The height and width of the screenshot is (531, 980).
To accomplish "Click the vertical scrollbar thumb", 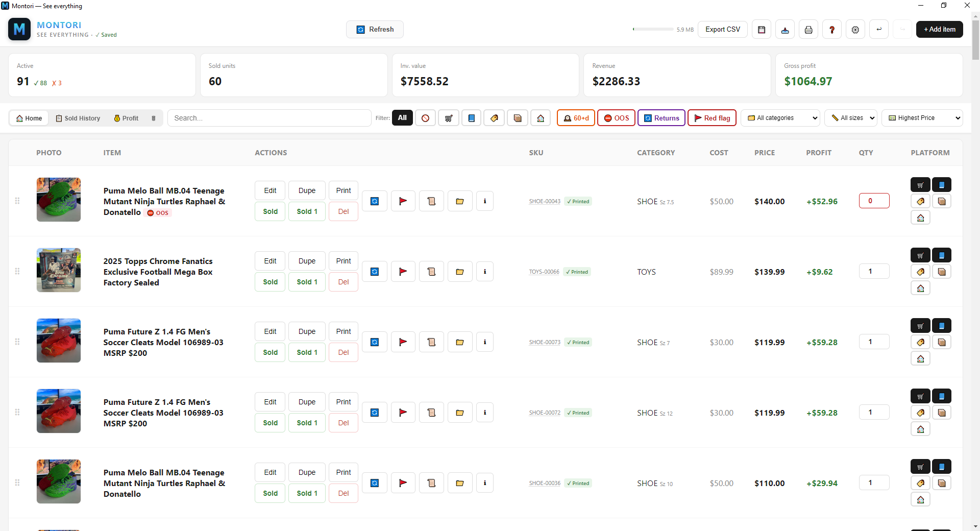I will tap(975, 40).
